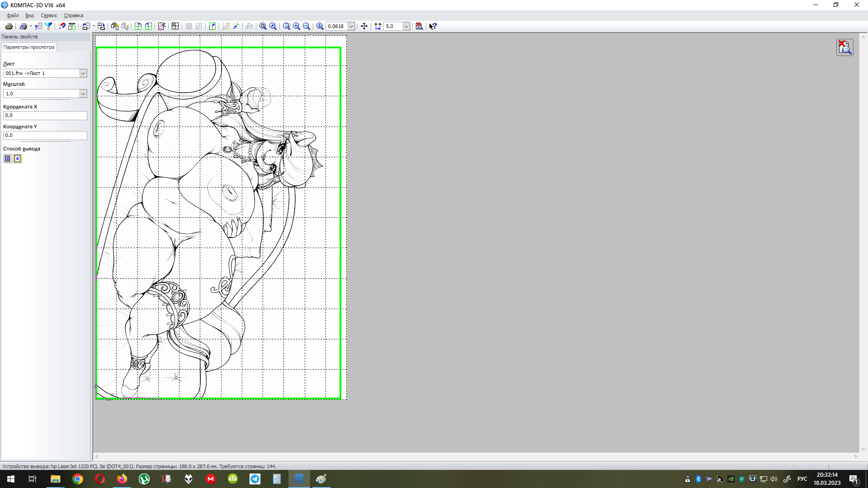Select the pan move-arrows tool
The height and width of the screenshot is (488, 868).
click(364, 26)
